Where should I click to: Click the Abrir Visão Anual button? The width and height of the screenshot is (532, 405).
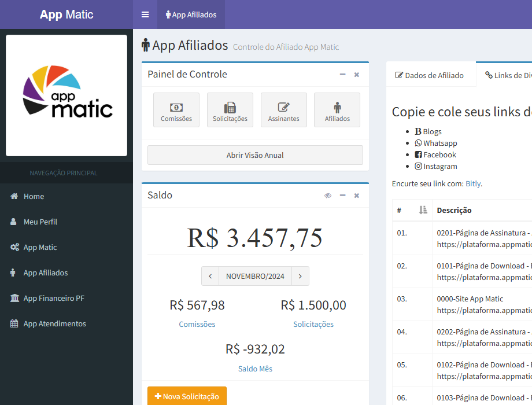point(255,155)
